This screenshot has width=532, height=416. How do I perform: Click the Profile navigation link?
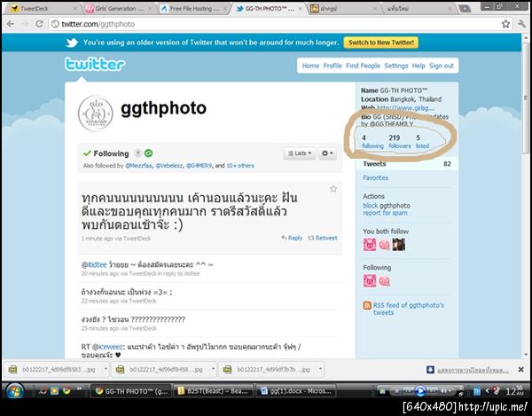332,66
